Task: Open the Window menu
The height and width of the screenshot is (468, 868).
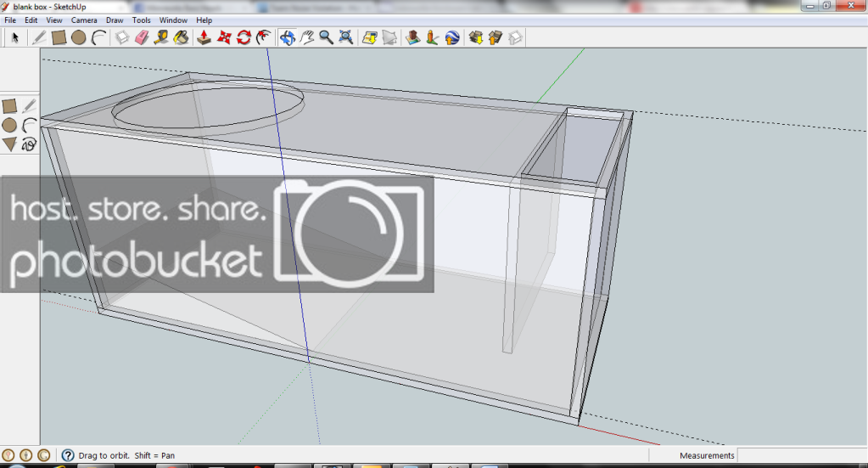Action: pyautogui.click(x=173, y=20)
